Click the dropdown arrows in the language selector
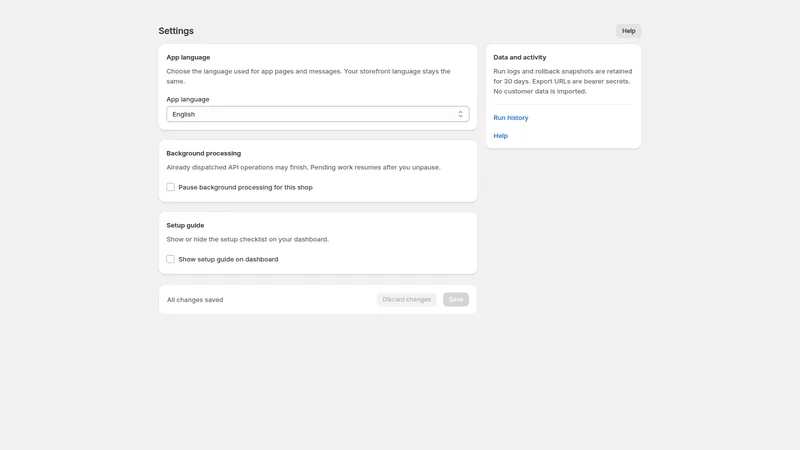The width and height of the screenshot is (800, 450). [460, 114]
